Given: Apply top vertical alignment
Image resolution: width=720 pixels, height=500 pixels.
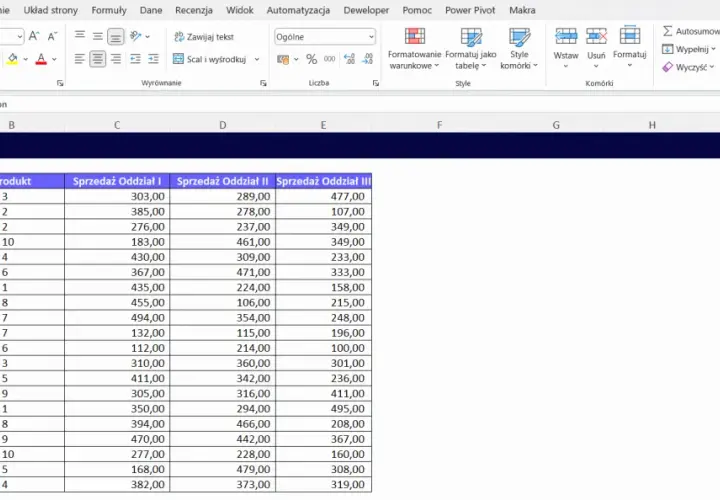Looking at the screenshot, I should [x=79, y=36].
